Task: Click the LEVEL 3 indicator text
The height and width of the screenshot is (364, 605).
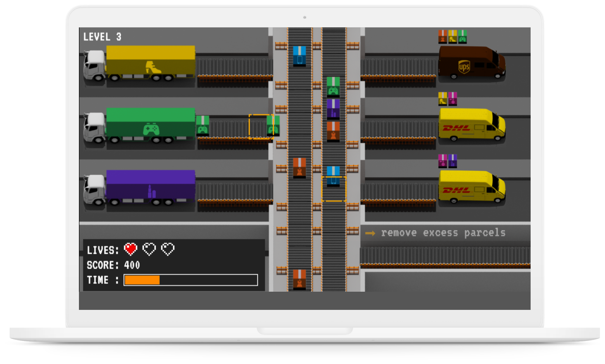Action: [x=102, y=37]
